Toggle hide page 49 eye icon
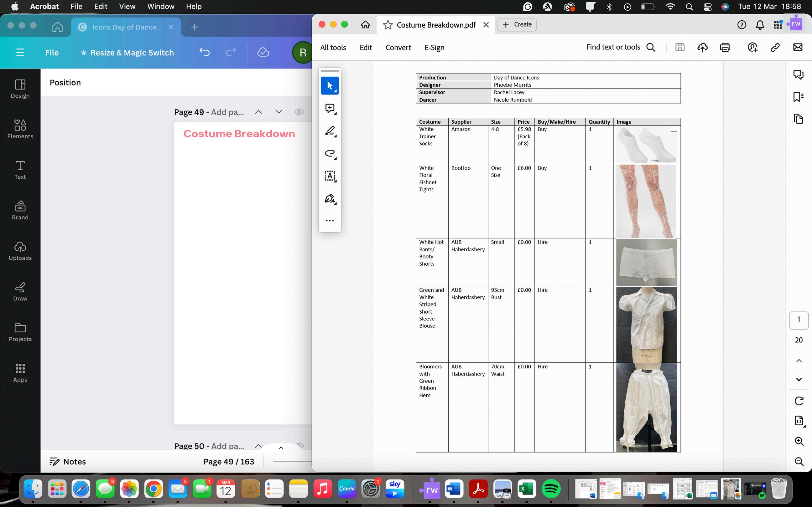Image resolution: width=812 pixels, height=507 pixels. tap(299, 112)
